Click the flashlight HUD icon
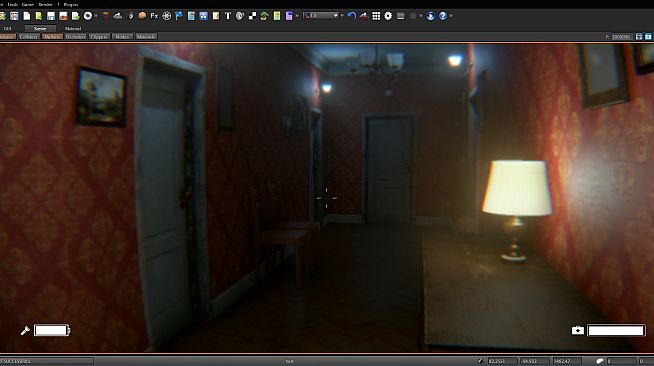This screenshot has height=366, width=654. (25, 331)
